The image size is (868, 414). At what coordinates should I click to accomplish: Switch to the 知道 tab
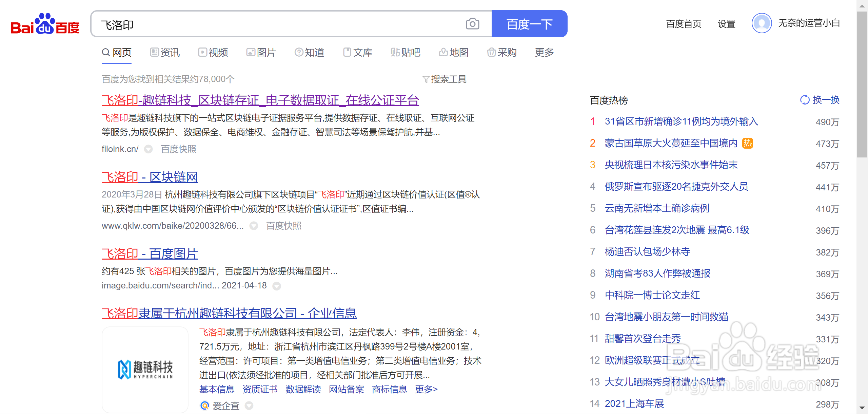coord(309,53)
